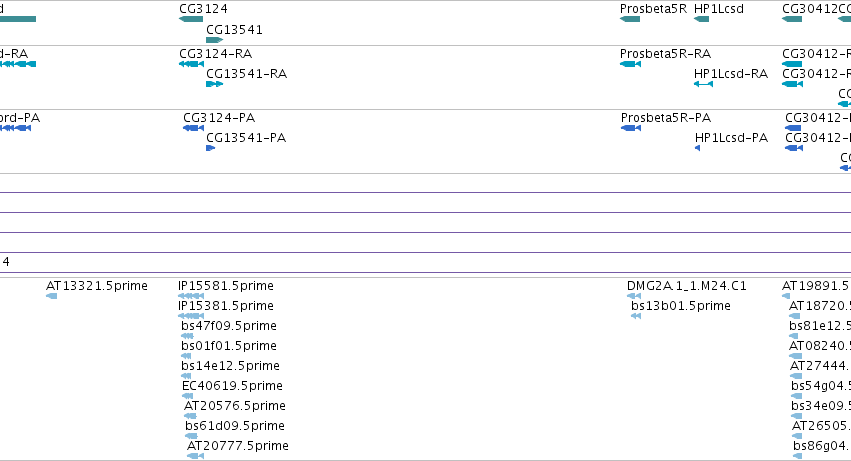Image resolution: width=851 pixels, height=461 pixels.
Task: Open the HP1Lcsd-RA transcript label
Action: click(732, 74)
